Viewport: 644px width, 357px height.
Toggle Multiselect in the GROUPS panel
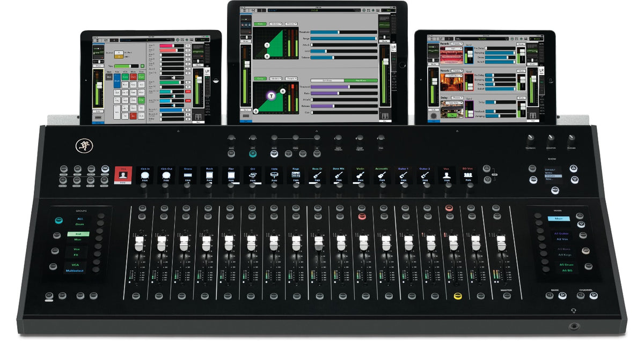[75, 270]
